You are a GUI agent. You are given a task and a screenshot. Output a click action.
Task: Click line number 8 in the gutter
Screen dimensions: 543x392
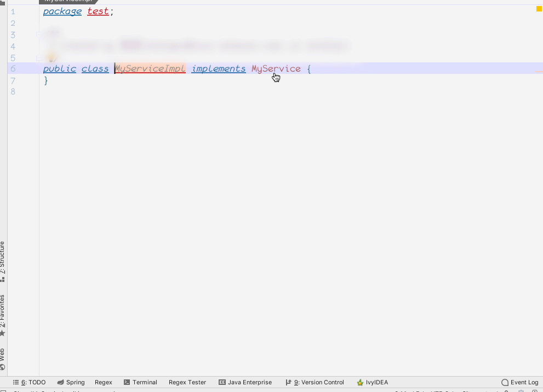coord(13,91)
